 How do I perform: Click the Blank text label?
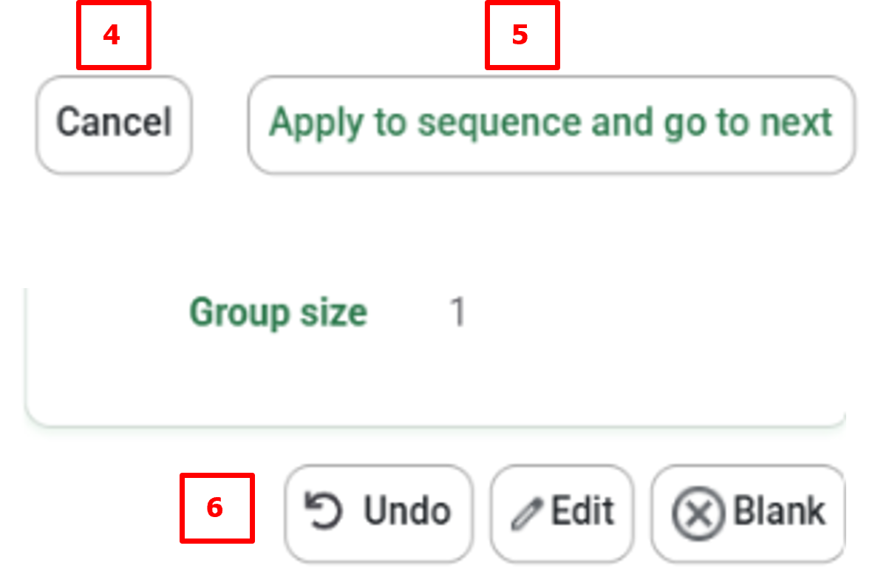click(779, 511)
